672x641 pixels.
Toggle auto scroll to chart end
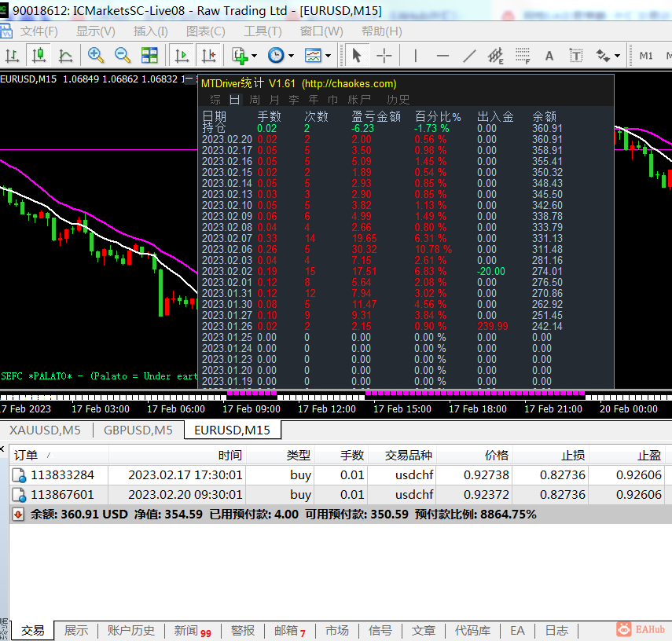[x=182, y=56]
